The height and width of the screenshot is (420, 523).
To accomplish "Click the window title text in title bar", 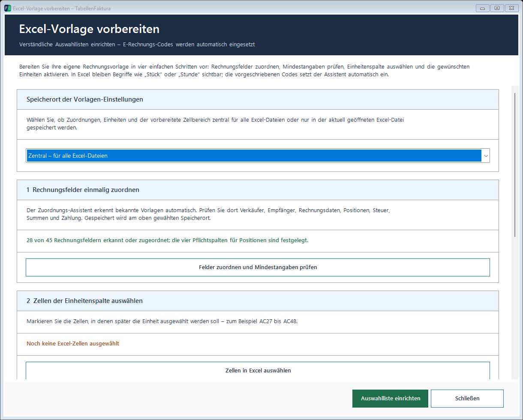I will (x=62, y=8).
